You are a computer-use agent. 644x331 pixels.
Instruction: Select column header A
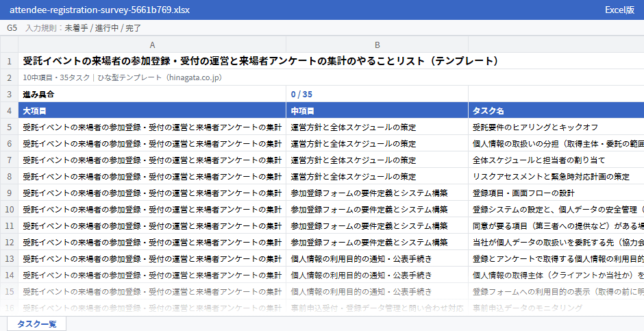152,45
